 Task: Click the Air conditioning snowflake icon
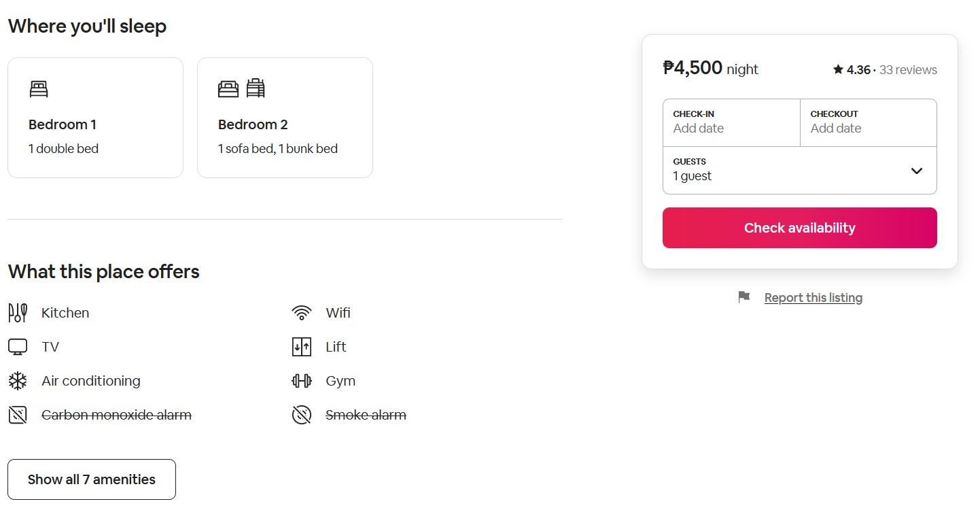pyautogui.click(x=18, y=381)
